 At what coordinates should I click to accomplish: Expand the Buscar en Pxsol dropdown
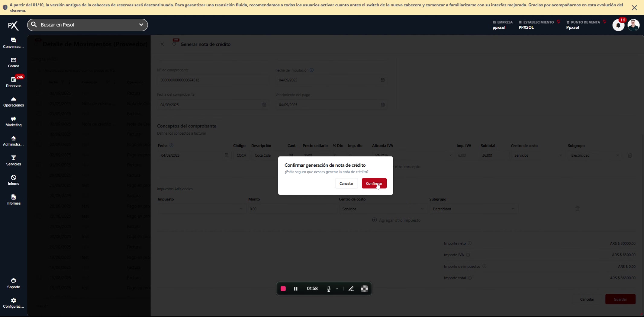[141, 25]
